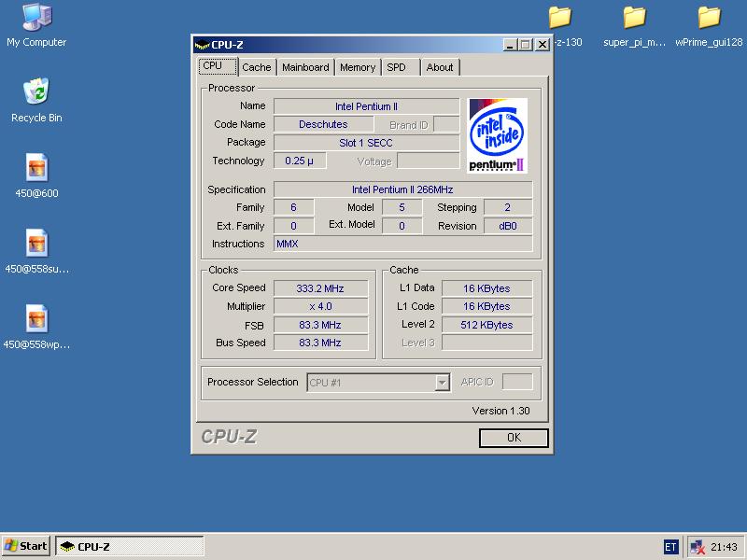
Task: Expand the Processor Selection dropdown
Action: 443,383
